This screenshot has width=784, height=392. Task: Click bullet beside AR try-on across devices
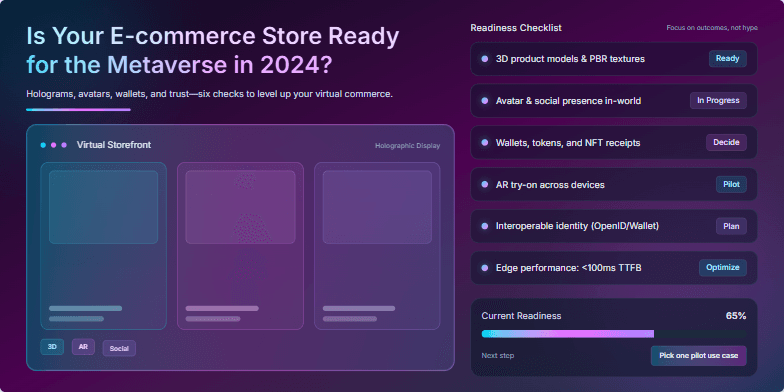pos(484,184)
